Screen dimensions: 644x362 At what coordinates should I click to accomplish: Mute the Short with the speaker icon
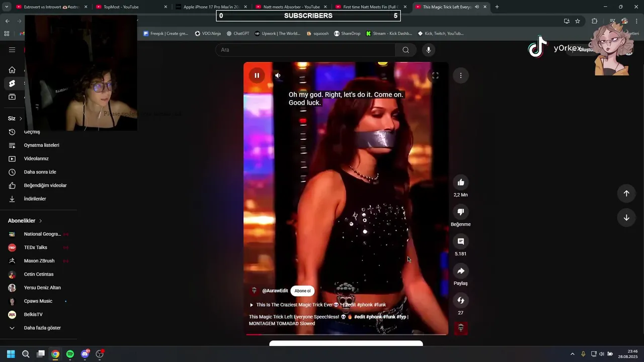click(278, 75)
